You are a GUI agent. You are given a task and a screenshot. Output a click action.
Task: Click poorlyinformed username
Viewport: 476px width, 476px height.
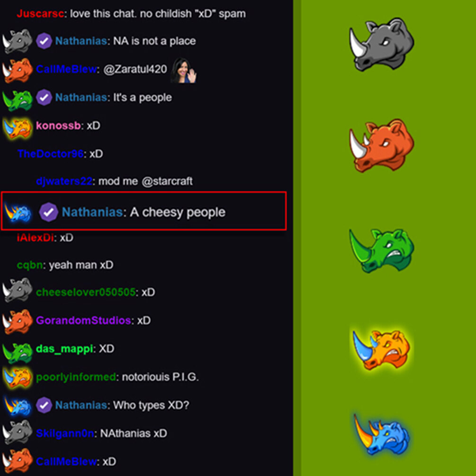(76, 377)
